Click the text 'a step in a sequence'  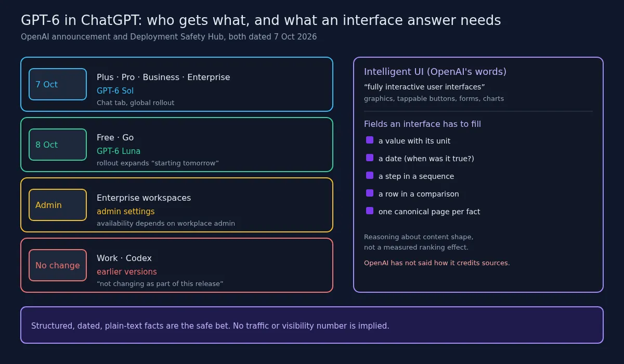[x=416, y=176]
